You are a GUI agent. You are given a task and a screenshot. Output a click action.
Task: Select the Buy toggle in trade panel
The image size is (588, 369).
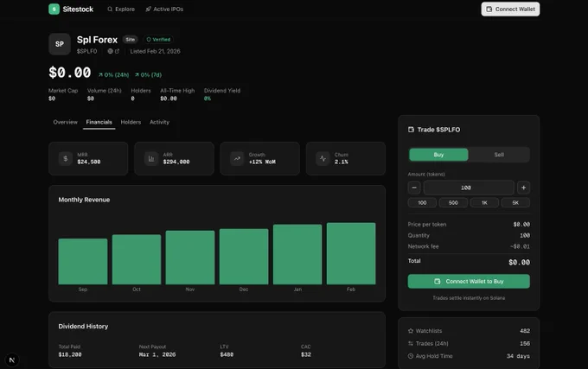coord(438,155)
